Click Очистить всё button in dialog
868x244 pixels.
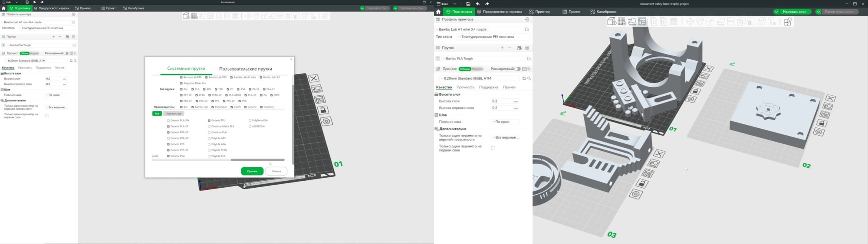[x=174, y=114]
